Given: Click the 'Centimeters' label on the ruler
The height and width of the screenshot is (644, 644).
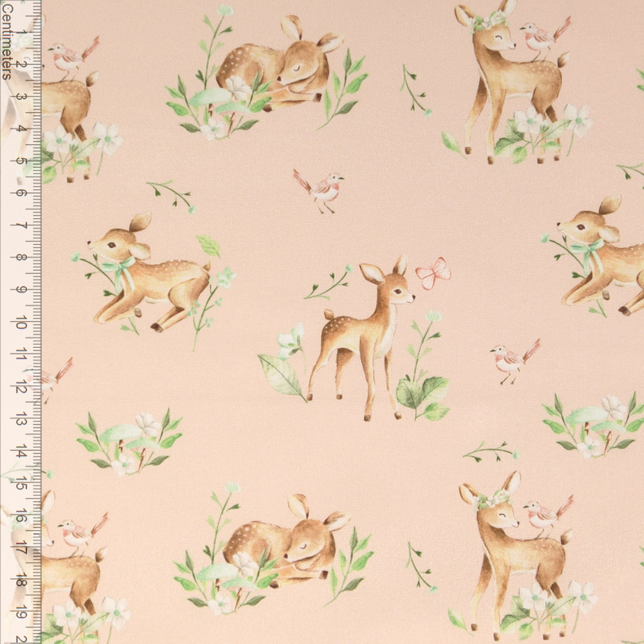Looking at the screenshot, I should (x=7, y=41).
